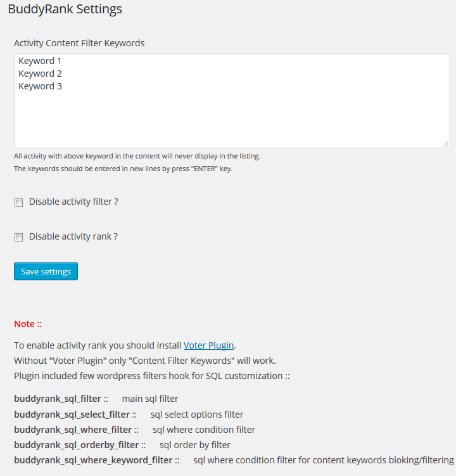456x476 pixels.
Task: Click the ENTER key hint help text
Action: 123,169
